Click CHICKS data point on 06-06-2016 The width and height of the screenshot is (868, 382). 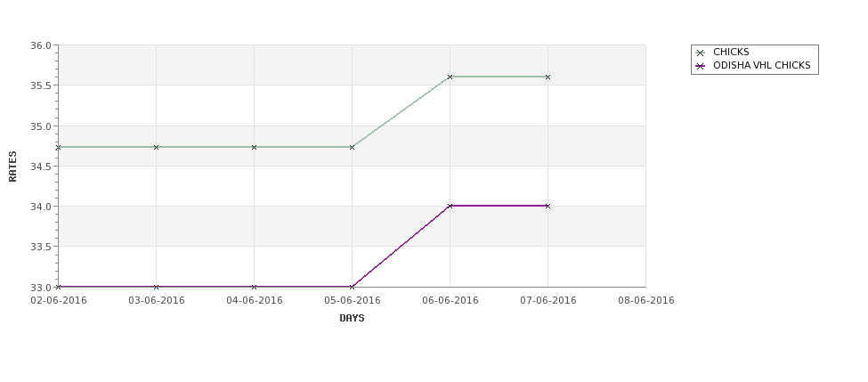pos(450,77)
